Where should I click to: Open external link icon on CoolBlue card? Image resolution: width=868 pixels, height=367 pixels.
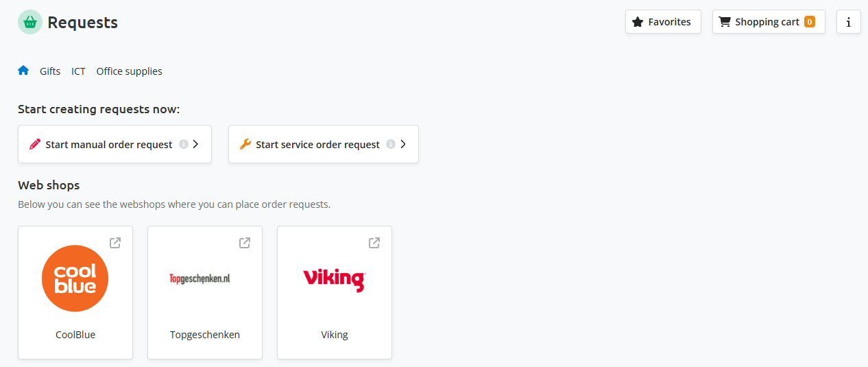[115, 243]
